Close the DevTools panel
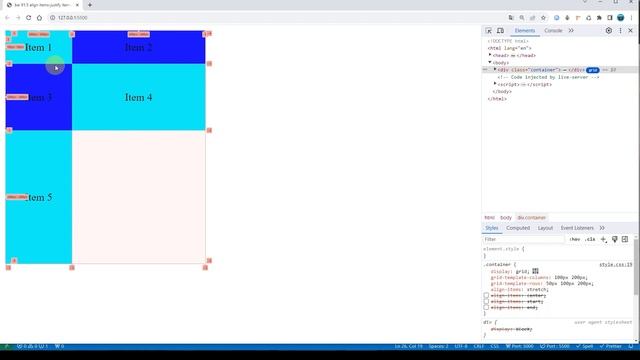This screenshot has width=640, height=360. [631, 31]
